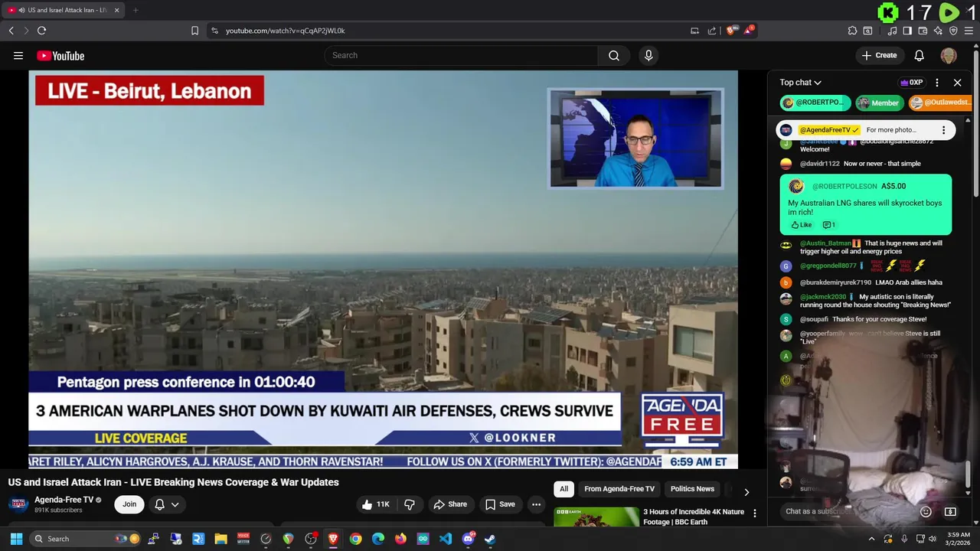Viewport: 980px width, 551px height.
Task: Go to the YouTube home logo
Action: tap(60, 55)
